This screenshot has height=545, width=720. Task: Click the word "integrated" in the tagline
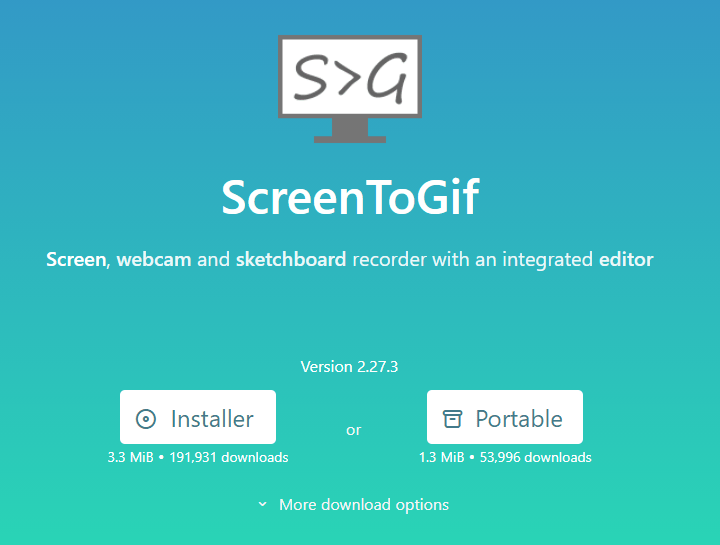click(x=547, y=260)
